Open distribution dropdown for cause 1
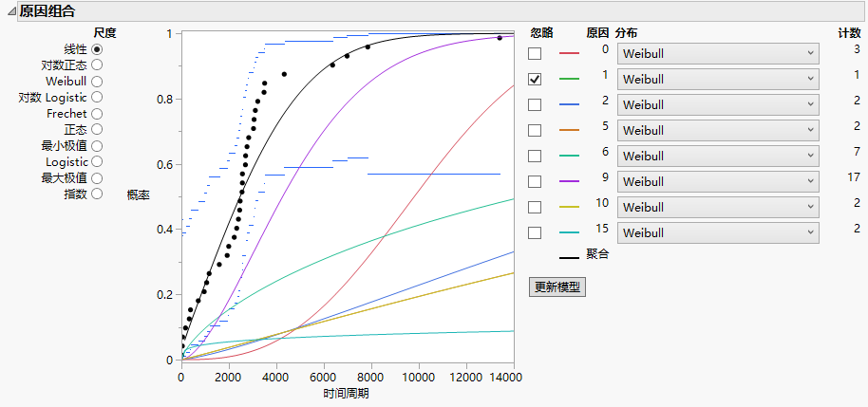Image resolution: width=868 pixels, height=407 pixels. coord(718,79)
